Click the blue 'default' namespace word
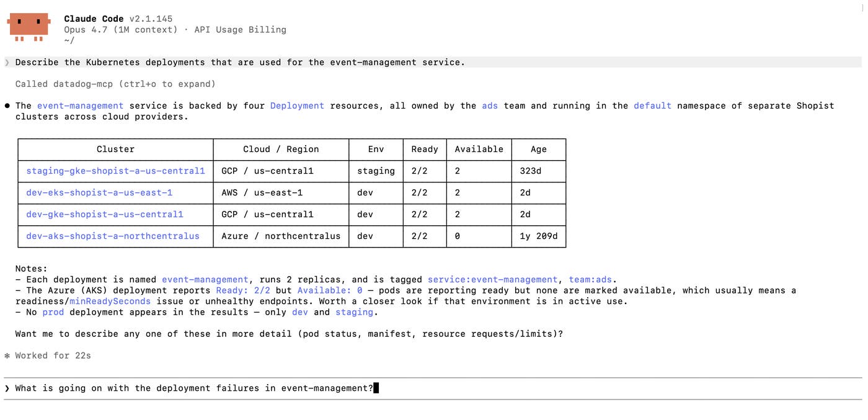 pyautogui.click(x=652, y=105)
